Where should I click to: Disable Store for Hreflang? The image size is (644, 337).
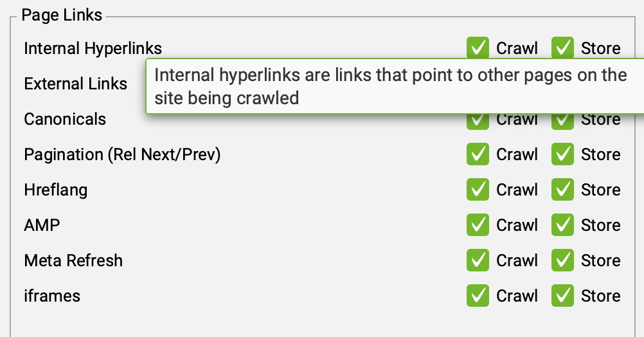[x=562, y=190]
